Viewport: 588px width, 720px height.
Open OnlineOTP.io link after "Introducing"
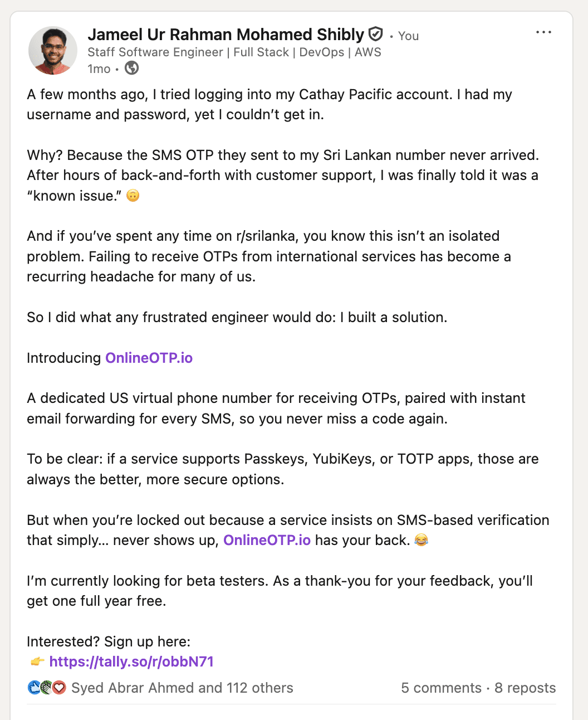[x=149, y=358]
